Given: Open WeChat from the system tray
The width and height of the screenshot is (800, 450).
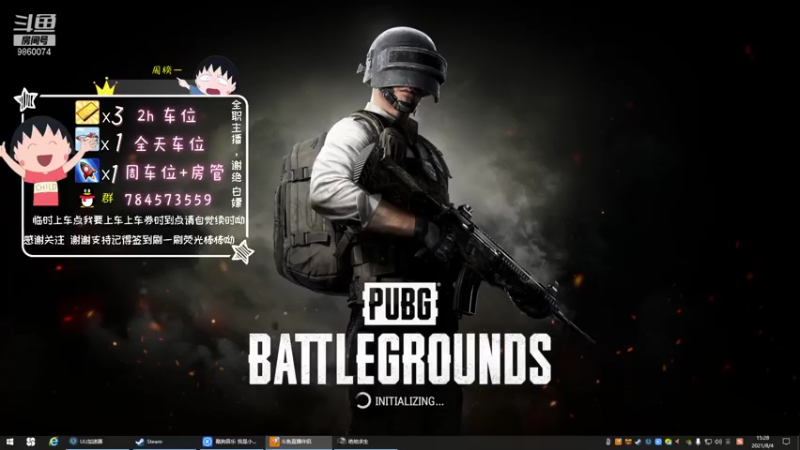Looking at the screenshot, I should coord(668,442).
